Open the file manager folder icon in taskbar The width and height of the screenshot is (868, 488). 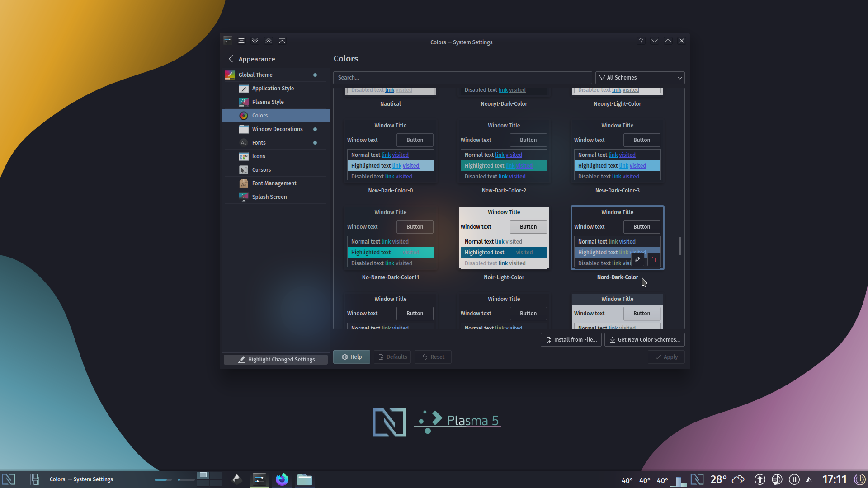click(304, 479)
